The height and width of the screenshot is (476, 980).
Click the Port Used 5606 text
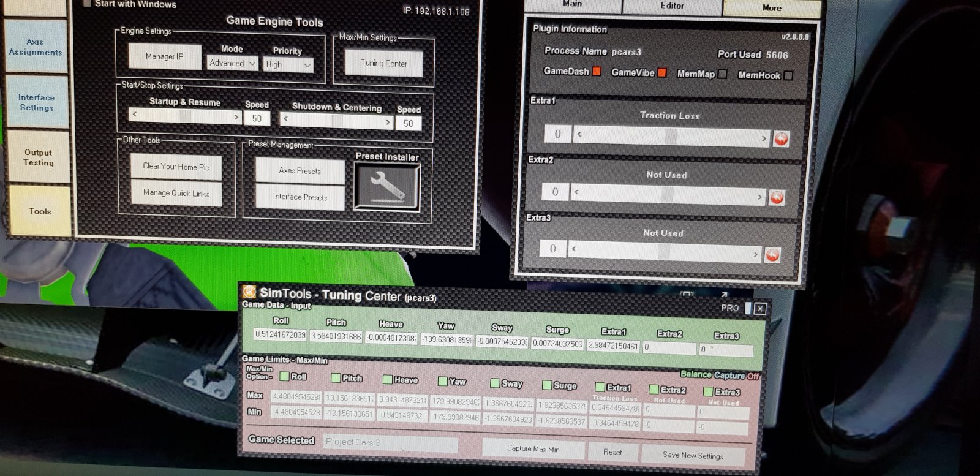pos(753,55)
